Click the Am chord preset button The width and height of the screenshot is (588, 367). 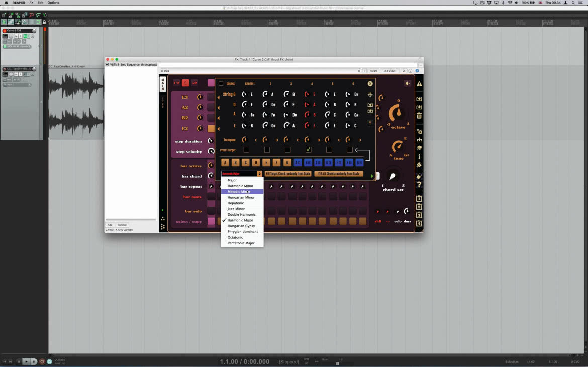298,162
